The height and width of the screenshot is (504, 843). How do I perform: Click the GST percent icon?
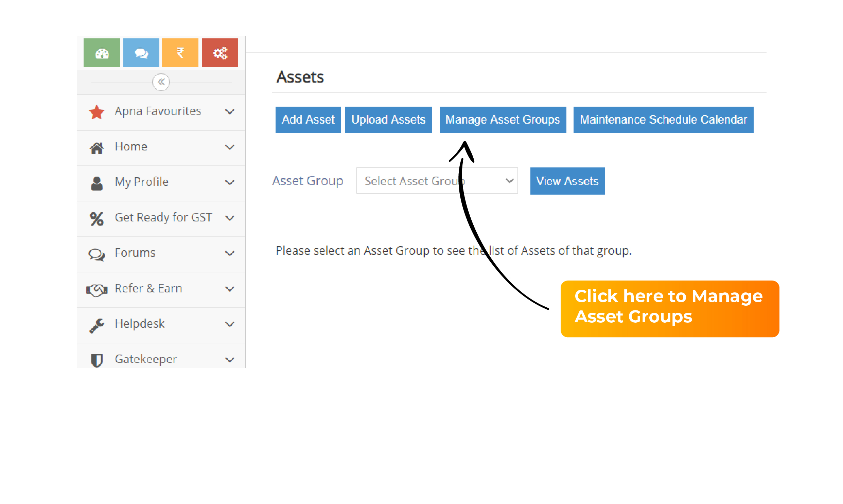click(97, 219)
